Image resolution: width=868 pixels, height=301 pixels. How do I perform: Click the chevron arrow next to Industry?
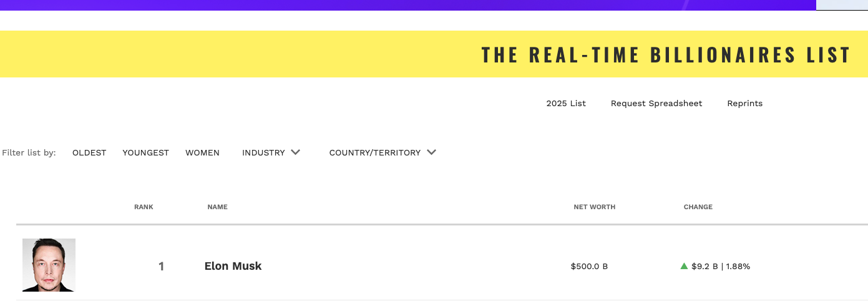tap(296, 152)
